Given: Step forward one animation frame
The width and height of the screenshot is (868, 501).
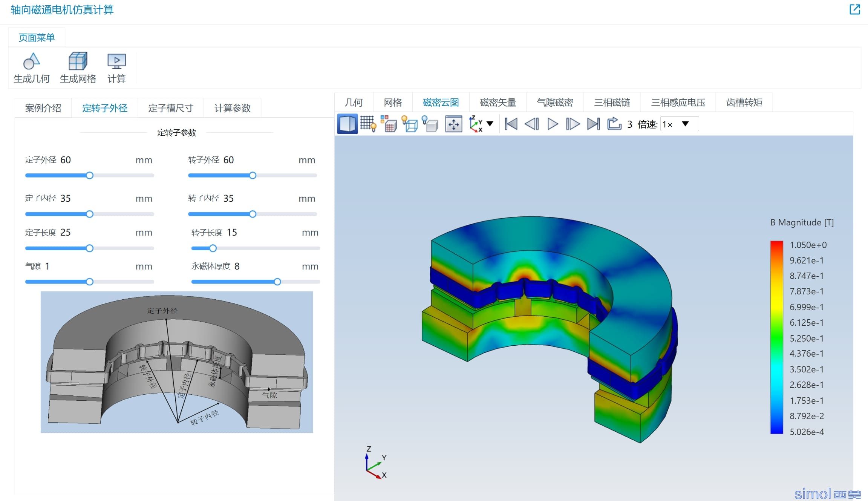Looking at the screenshot, I should [x=573, y=124].
